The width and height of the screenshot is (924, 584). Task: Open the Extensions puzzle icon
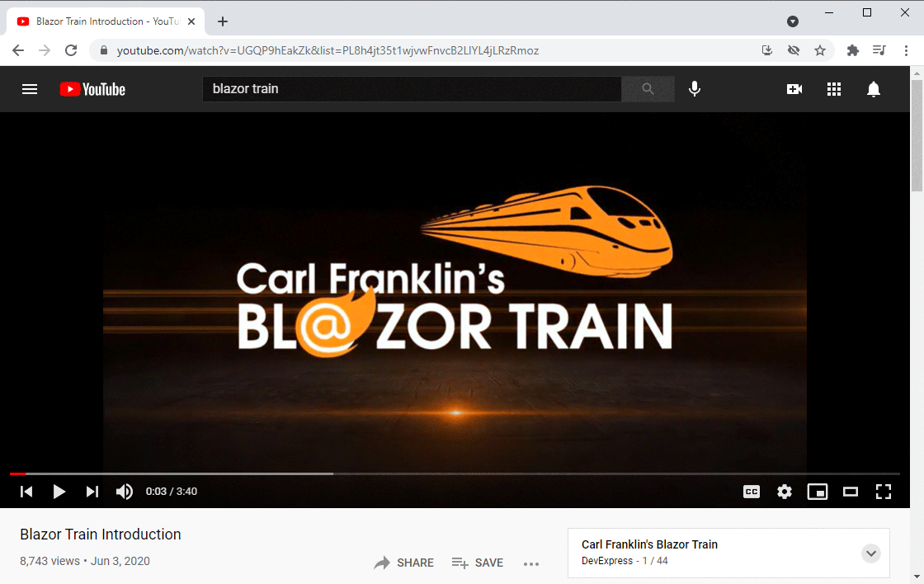[x=853, y=50]
